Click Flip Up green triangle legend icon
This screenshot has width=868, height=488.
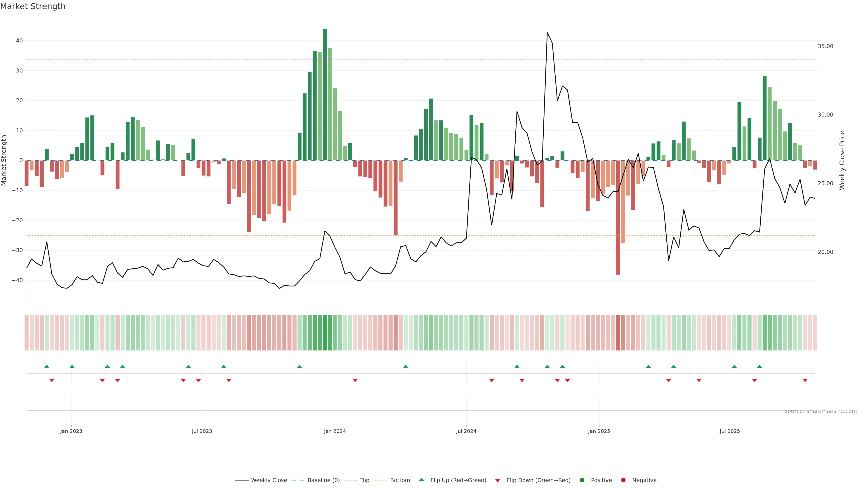(x=421, y=480)
